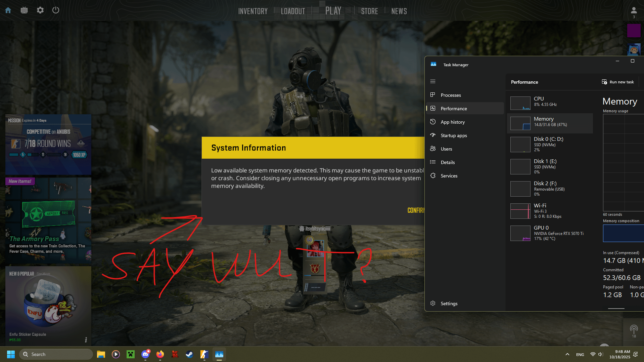Open App history in Task Manager
This screenshot has width=644, height=362.
click(465, 122)
